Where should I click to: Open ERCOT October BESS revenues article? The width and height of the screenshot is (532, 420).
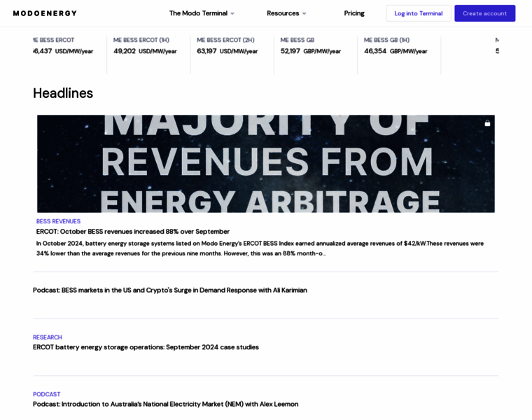(x=133, y=232)
